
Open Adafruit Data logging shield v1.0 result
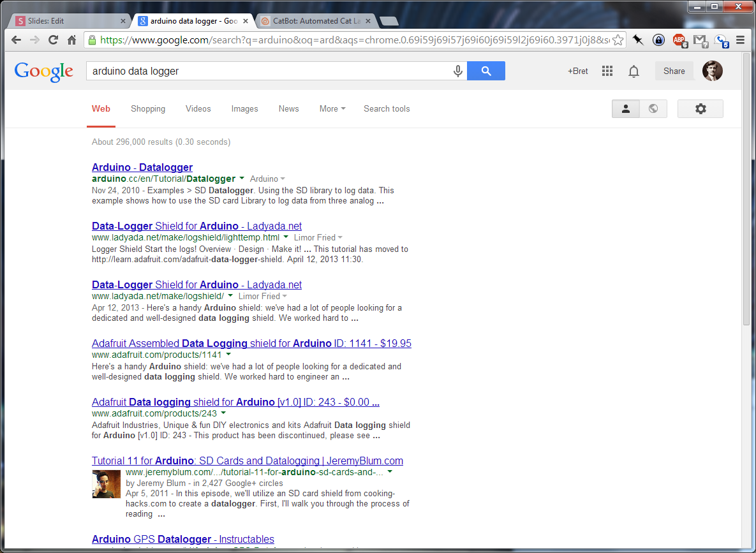(x=236, y=402)
